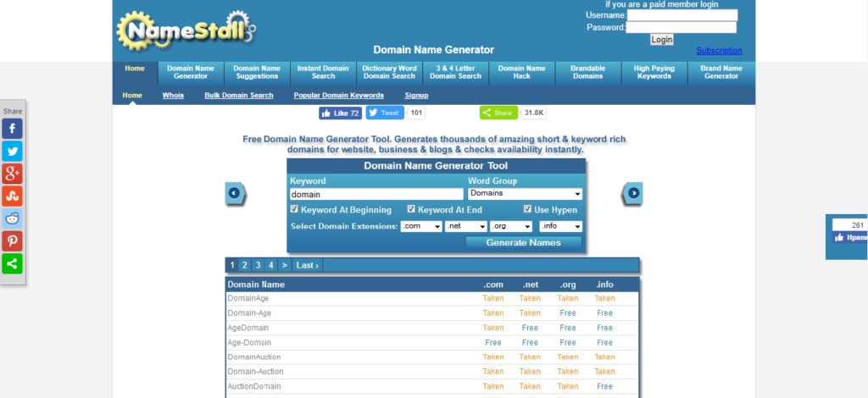This screenshot has width=868, height=398.
Task: Click Popular Domain Keywords link
Action: pos(339,95)
